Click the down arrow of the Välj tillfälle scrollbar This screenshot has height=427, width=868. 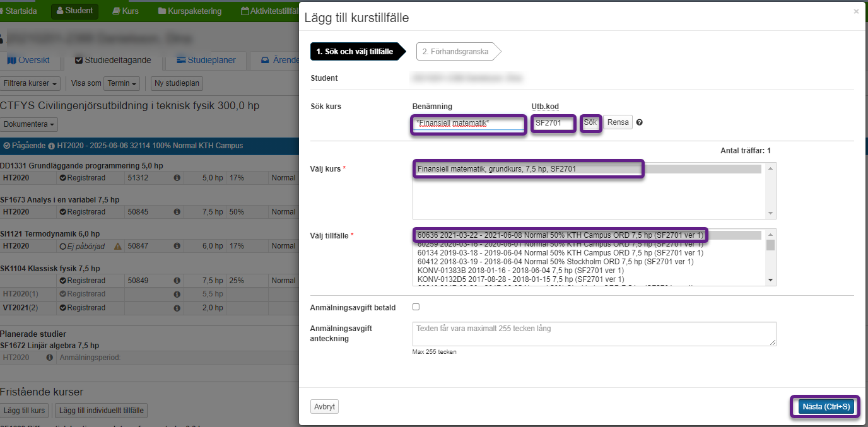770,280
